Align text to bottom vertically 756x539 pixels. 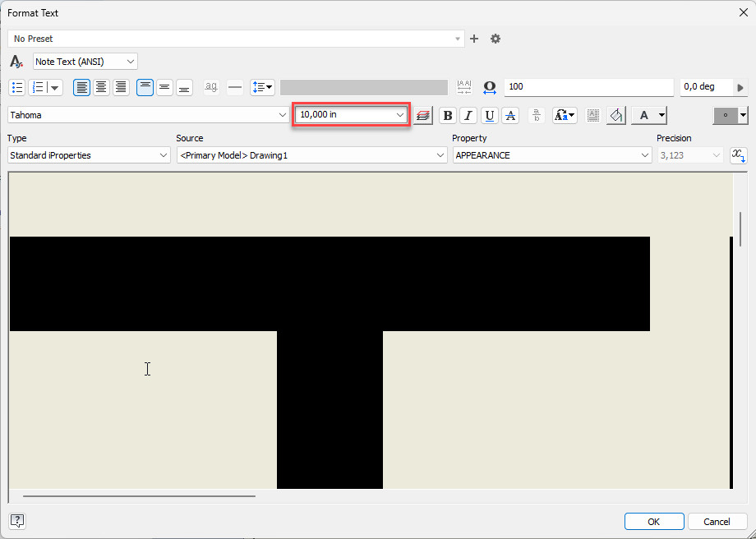point(184,87)
